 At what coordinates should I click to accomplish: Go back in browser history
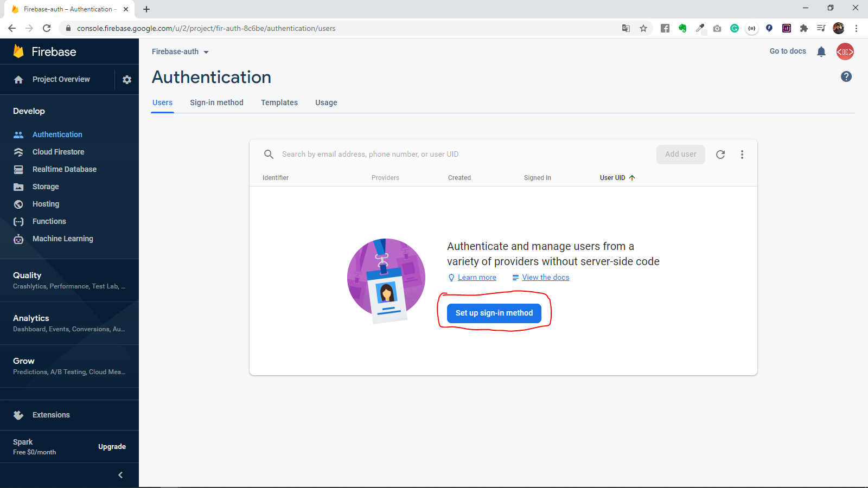[x=12, y=28]
